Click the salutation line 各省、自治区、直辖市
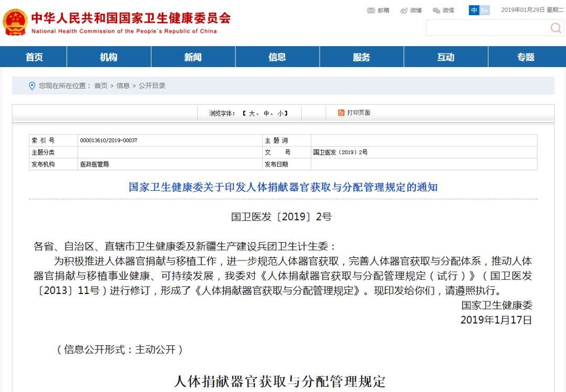The width and height of the screenshot is (566, 392). pyautogui.click(x=184, y=246)
